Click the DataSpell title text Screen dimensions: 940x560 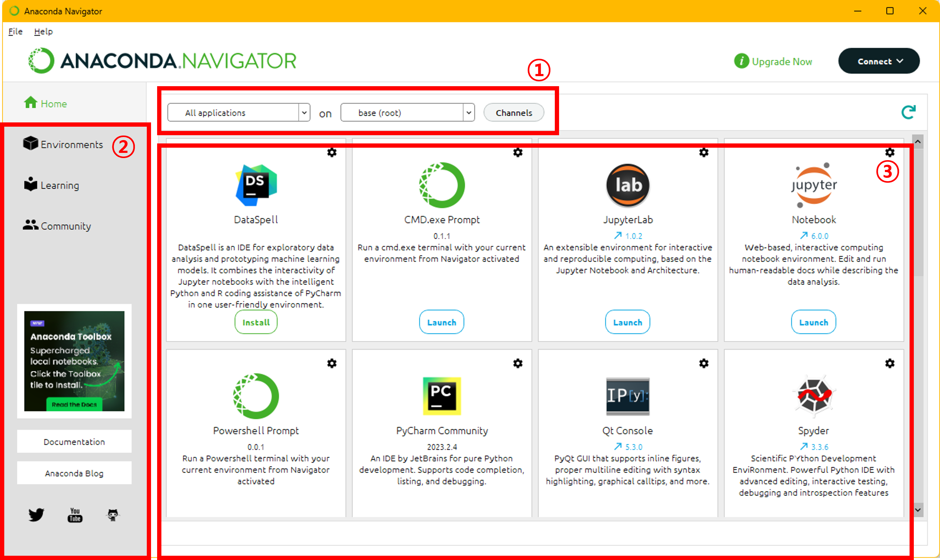tap(256, 220)
